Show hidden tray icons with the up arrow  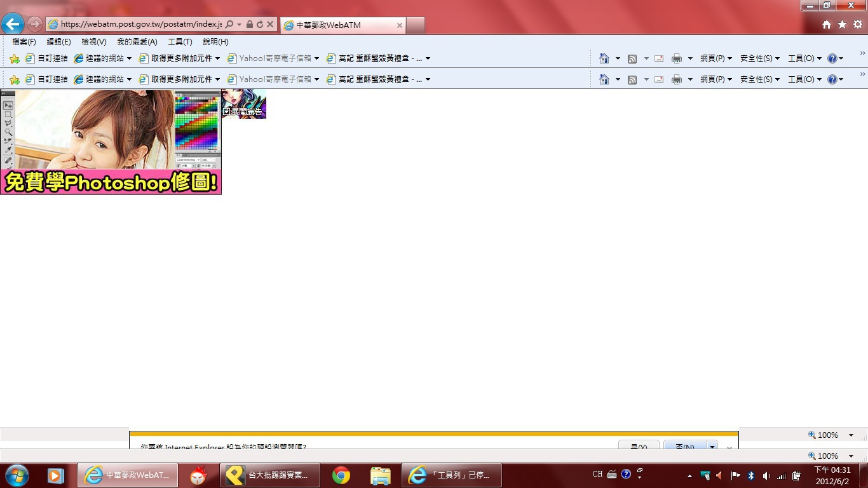(x=690, y=475)
